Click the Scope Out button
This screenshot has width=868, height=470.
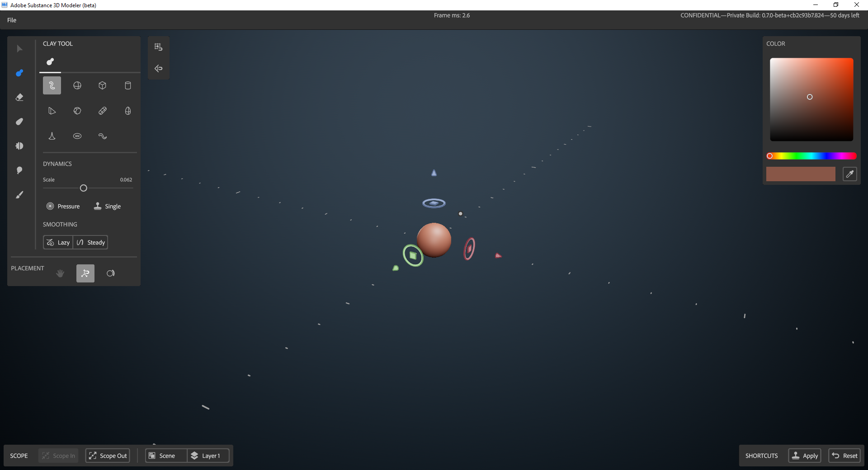108,456
